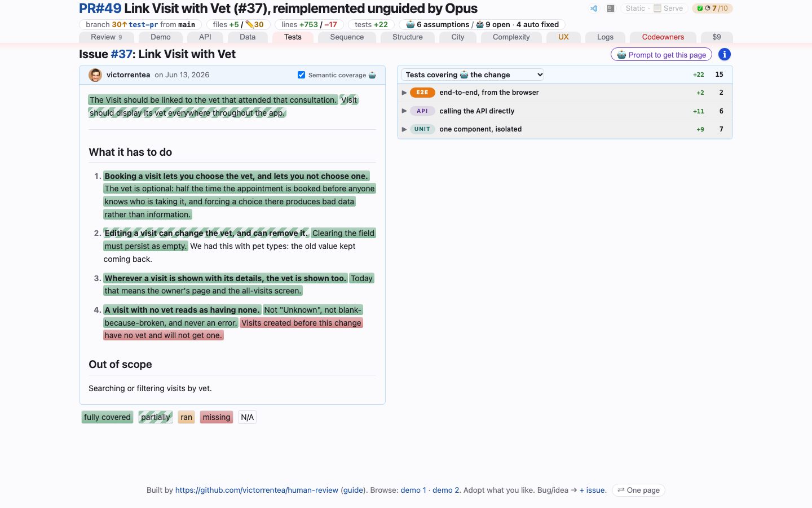The image size is (812, 508).
Task: Open the PR#49 title link
Action: coord(100,8)
